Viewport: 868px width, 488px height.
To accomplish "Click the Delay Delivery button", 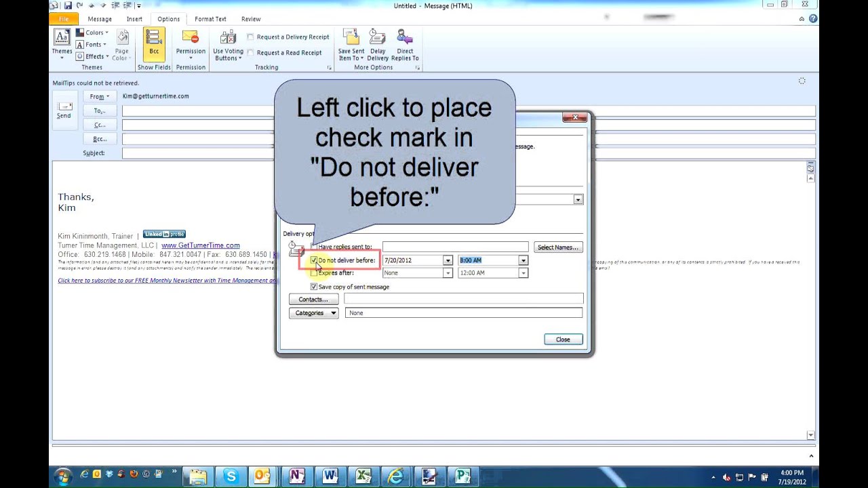I will 378,44.
